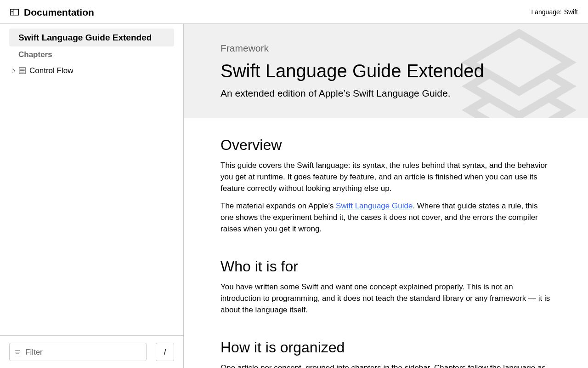Click the filter lines icon
The image size is (588, 368).
17,352
